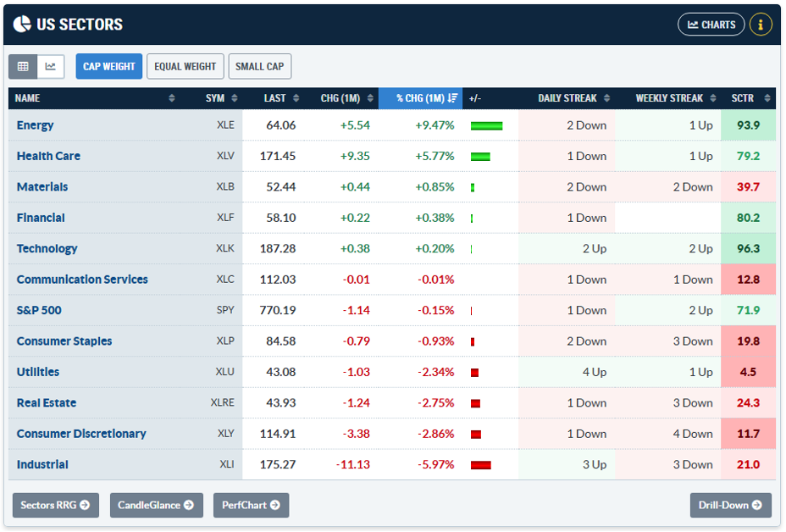Viewport: 786px width, 532px height.
Task: Click the SPY symbol
Action: click(225, 310)
